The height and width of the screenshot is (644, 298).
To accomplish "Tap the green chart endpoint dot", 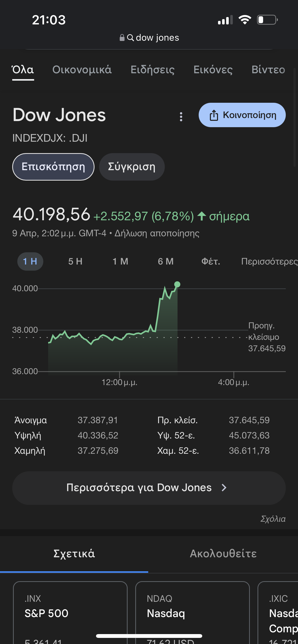I will [177, 284].
